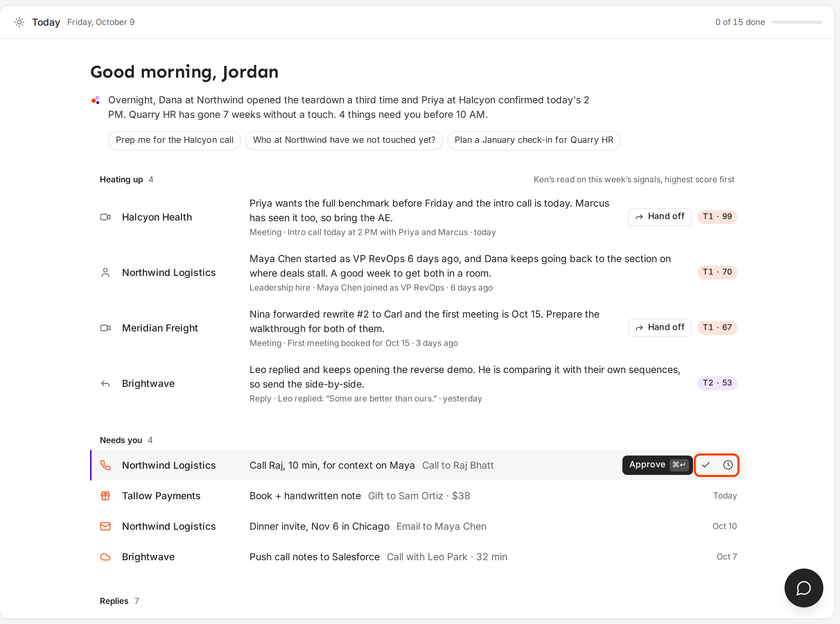Screen dimensions: 840x624
Task: Select 'Push call notes to Salesforce' task
Action: [x=315, y=557]
